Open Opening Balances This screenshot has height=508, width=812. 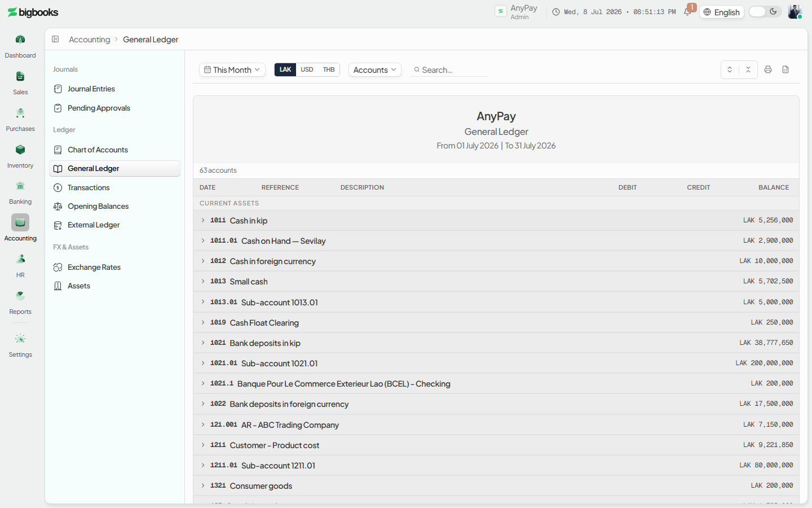click(115, 206)
